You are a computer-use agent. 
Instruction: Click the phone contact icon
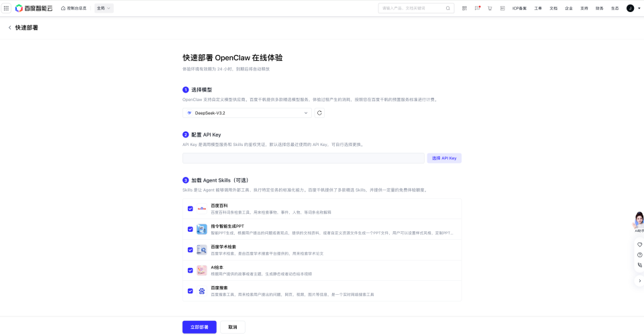[x=639, y=265]
